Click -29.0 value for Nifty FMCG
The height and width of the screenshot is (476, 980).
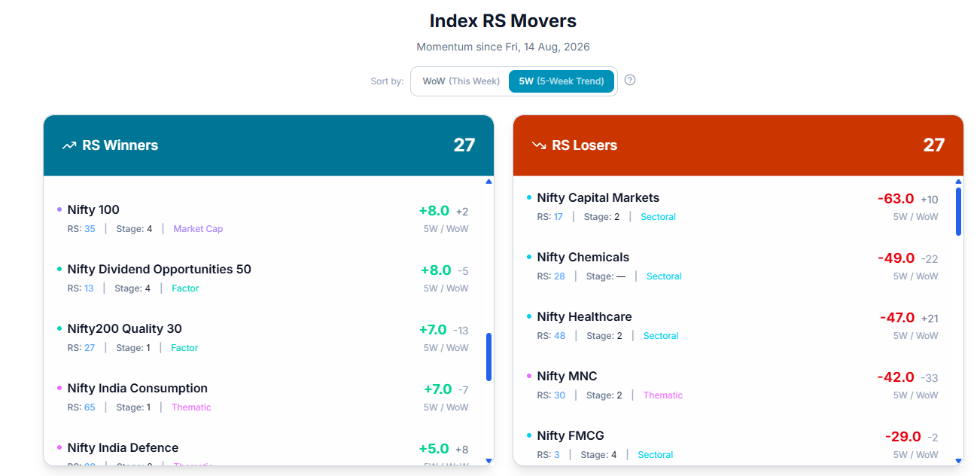(x=903, y=437)
